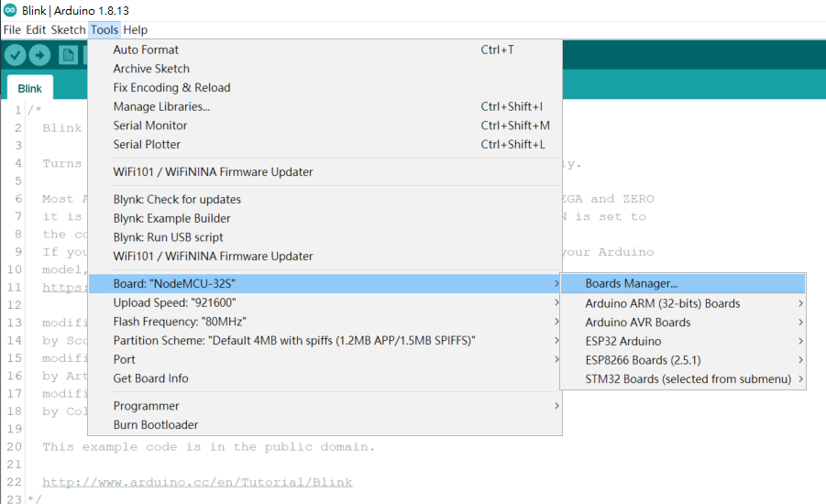Open Boards Manager...
Screen dimensions: 826x504
pos(683,283)
